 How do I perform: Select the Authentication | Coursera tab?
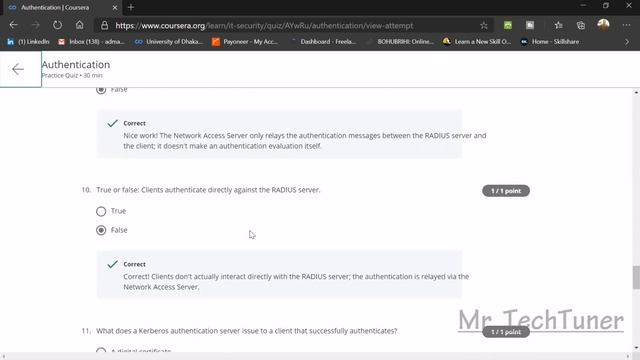(x=61, y=7)
